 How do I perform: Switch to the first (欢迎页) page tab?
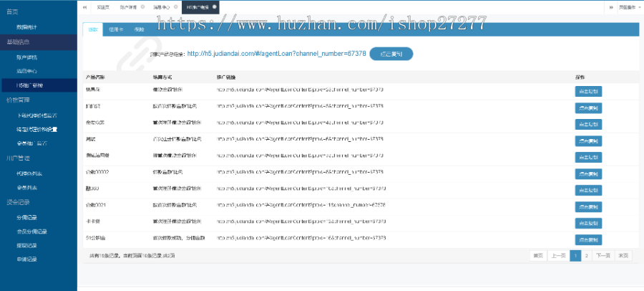(x=103, y=7)
